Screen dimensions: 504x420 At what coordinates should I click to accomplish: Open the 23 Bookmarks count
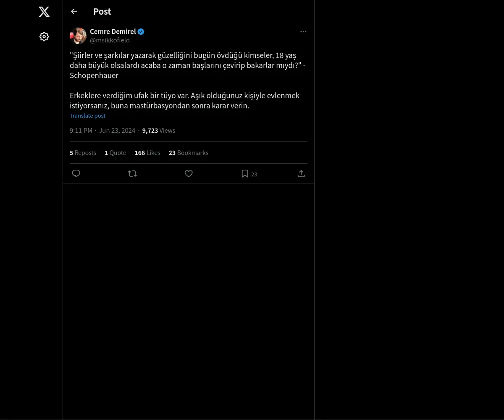pyautogui.click(x=189, y=153)
